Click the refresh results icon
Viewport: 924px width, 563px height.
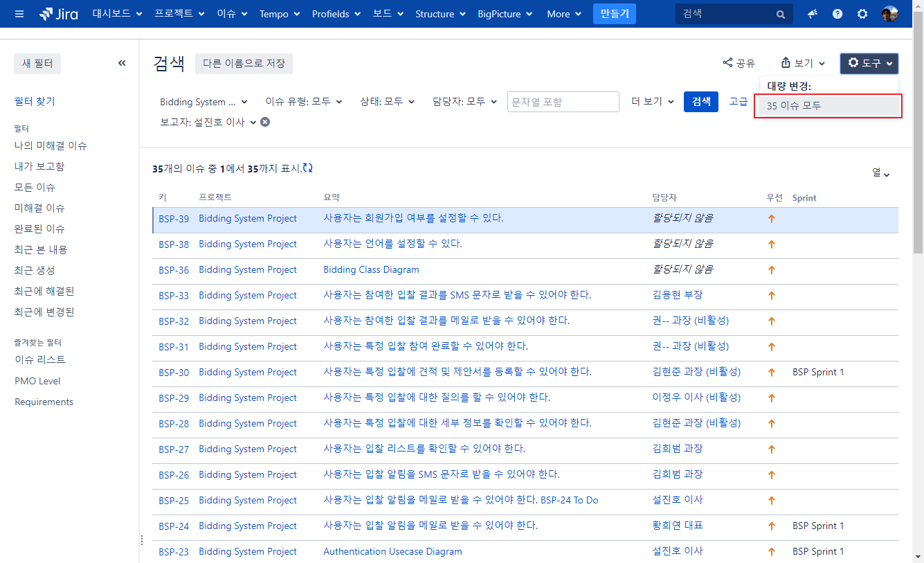pos(308,168)
